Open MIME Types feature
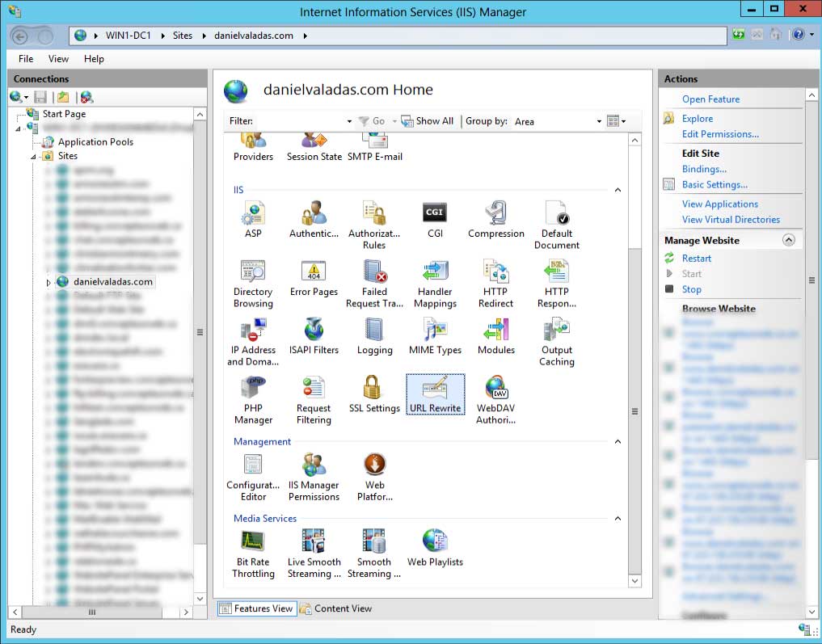The image size is (822, 644). pyautogui.click(x=435, y=337)
